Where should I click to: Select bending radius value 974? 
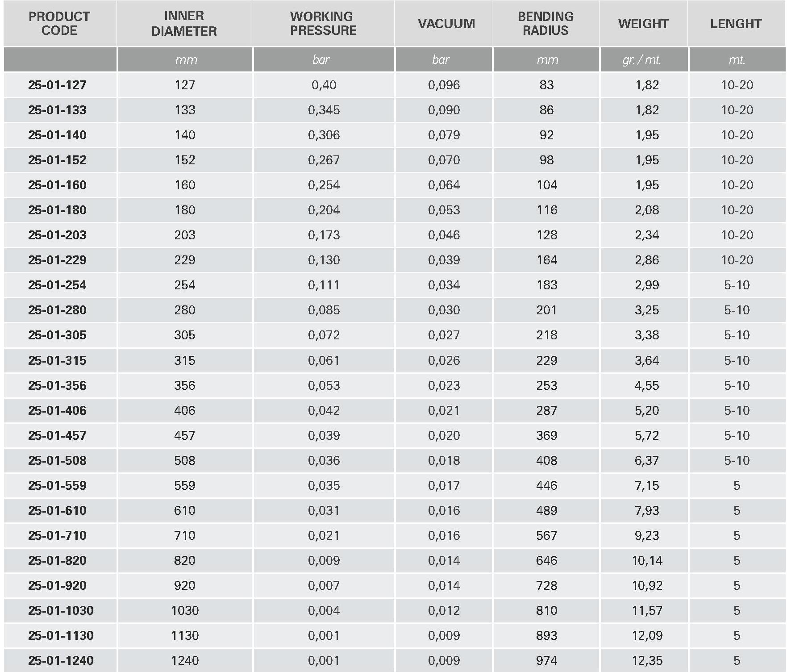(546, 660)
